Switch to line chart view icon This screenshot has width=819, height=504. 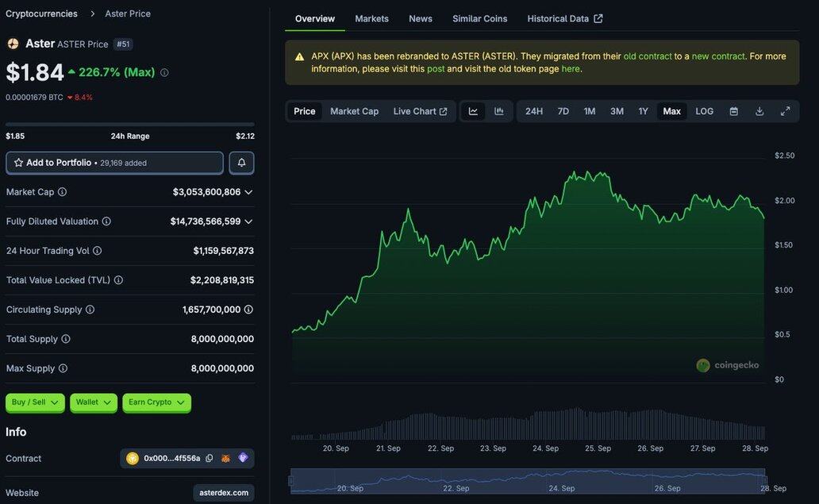[x=473, y=111]
